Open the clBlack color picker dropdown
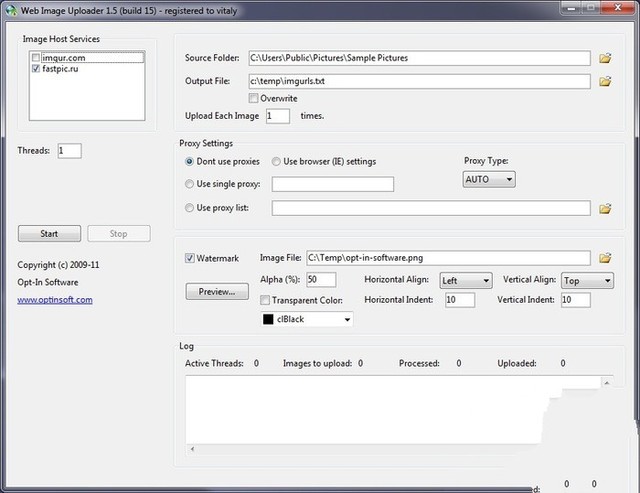The width and height of the screenshot is (640, 493). 306,319
